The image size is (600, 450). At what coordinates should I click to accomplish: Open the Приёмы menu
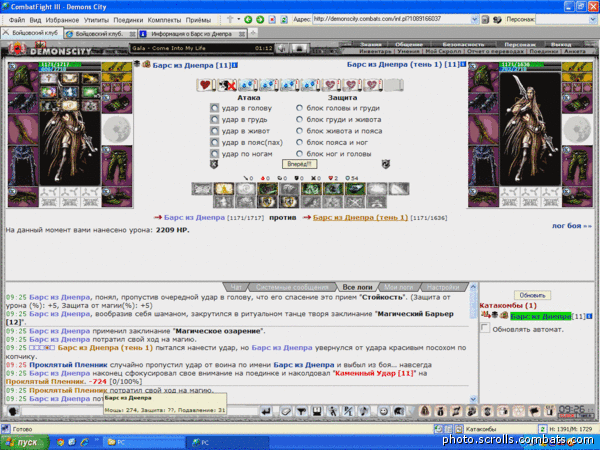pyautogui.click(x=198, y=20)
